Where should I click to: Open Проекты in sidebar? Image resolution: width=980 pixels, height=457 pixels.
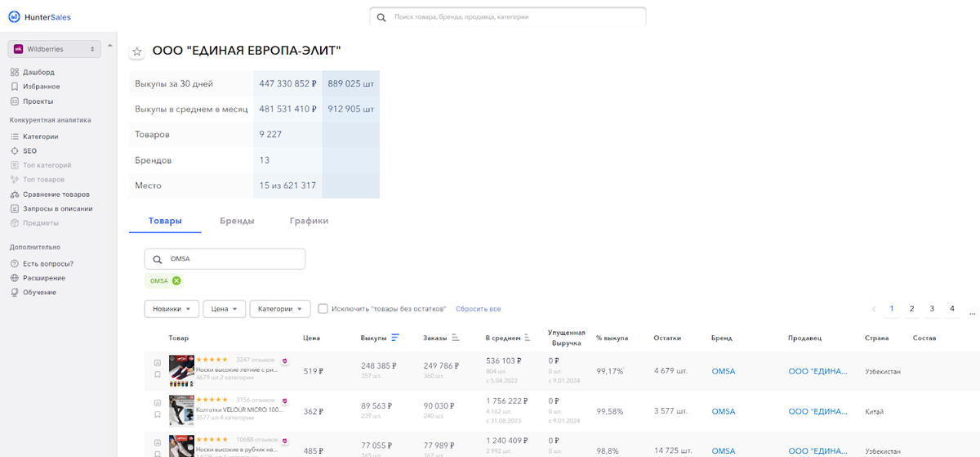(38, 101)
